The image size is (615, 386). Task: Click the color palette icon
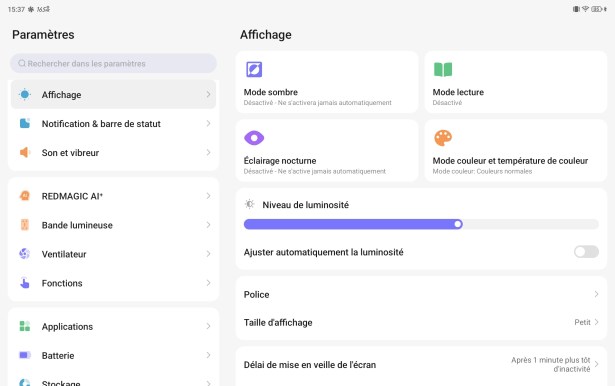click(x=443, y=138)
